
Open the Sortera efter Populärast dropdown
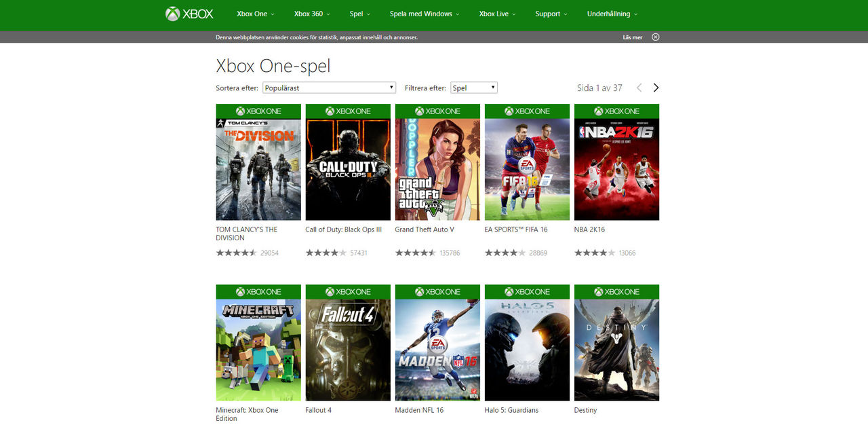(x=329, y=88)
